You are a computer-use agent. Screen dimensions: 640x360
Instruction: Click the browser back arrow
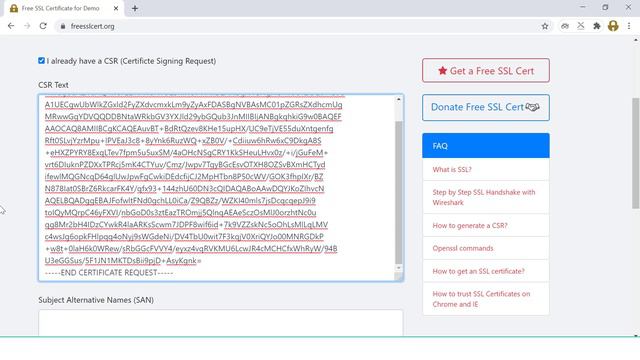point(11,26)
